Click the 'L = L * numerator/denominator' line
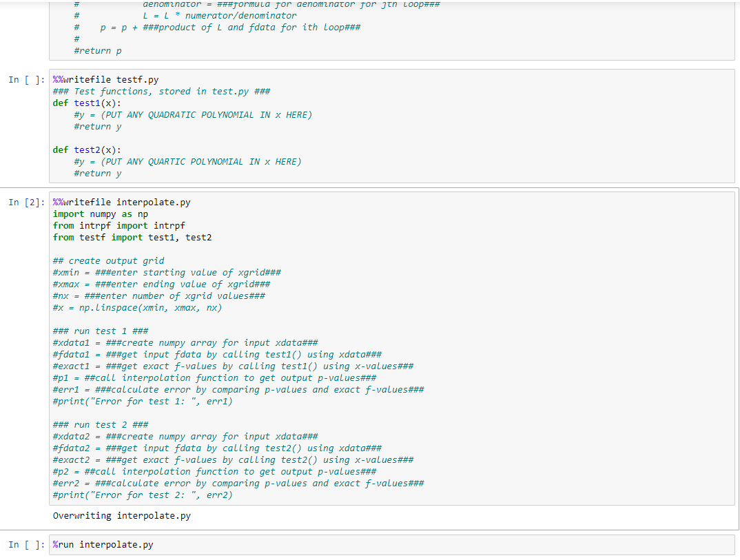The height and width of the screenshot is (560, 740). [220, 16]
